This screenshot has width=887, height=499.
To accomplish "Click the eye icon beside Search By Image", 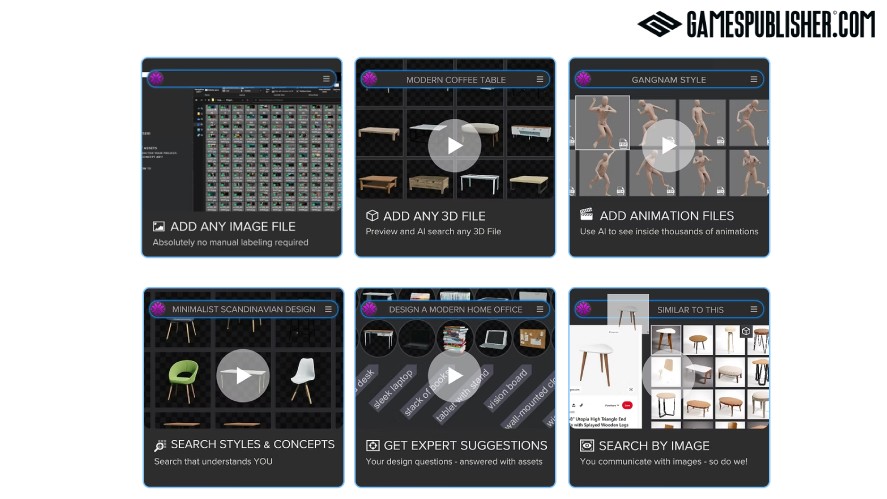I will click(x=587, y=446).
